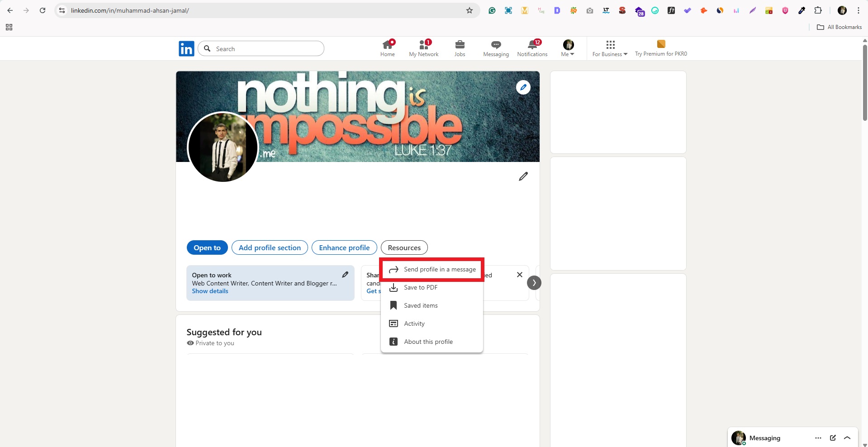
Task: Click the Show details link
Action: click(209, 291)
